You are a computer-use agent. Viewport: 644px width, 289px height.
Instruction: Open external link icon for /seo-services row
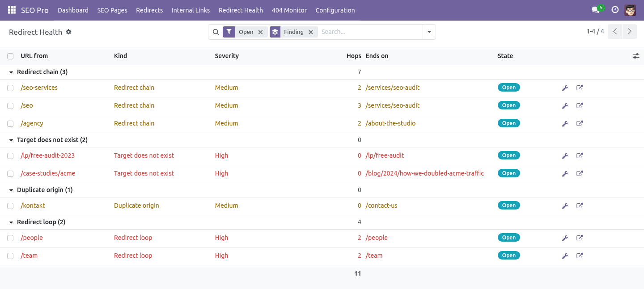point(580,88)
